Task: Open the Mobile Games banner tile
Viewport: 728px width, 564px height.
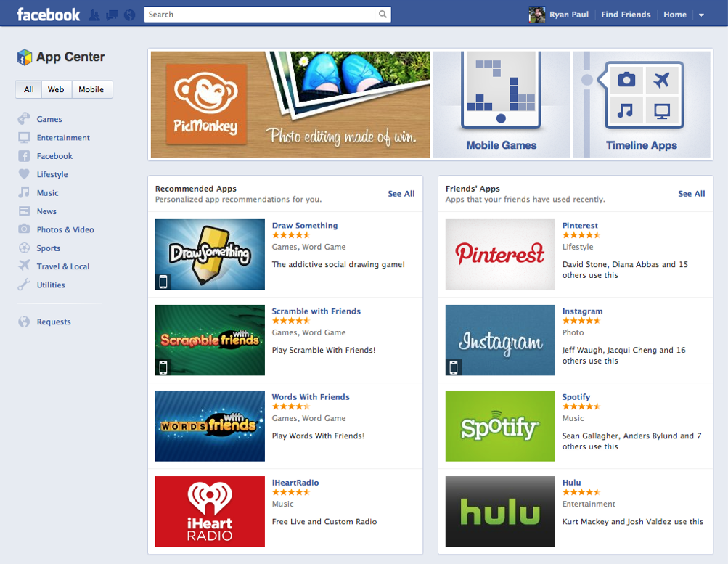Action: coord(501,104)
